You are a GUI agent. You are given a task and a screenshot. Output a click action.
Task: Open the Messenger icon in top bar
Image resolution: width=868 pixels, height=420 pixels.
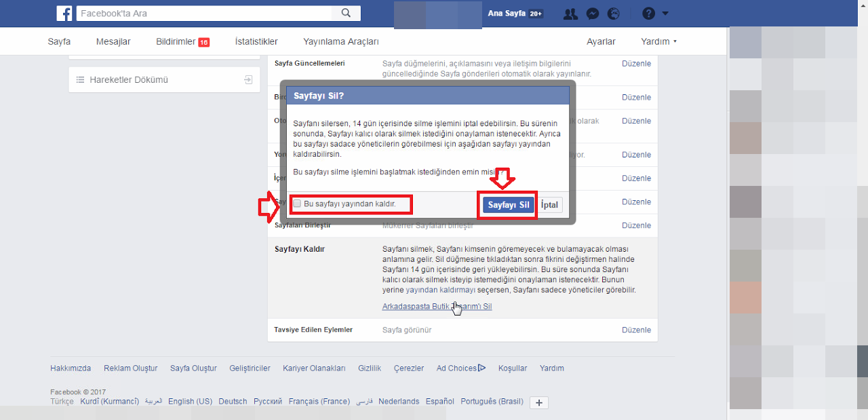tap(592, 14)
